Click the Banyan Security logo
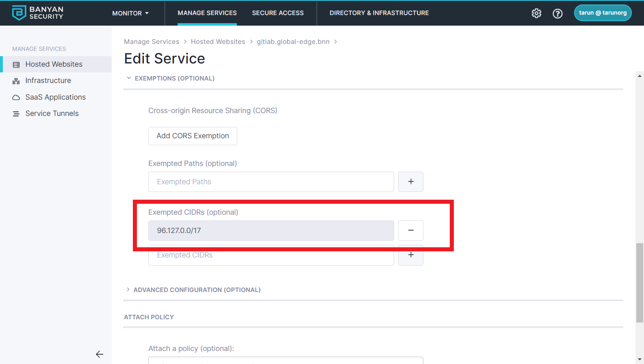644x364 pixels. pos(37,13)
